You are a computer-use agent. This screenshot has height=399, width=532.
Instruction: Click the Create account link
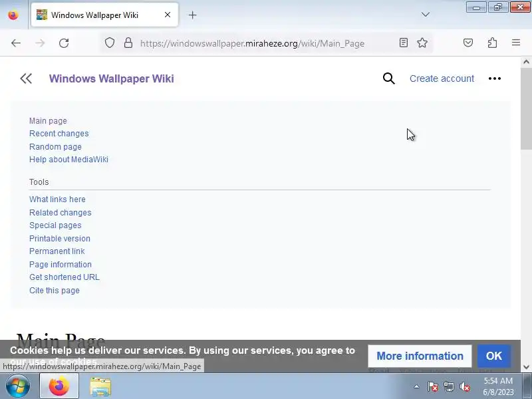click(x=442, y=78)
